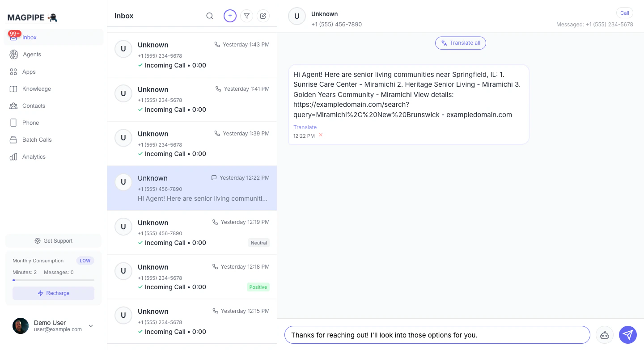The height and width of the screenshot is (350, 644).
Task: Click the contact avatar U in conversation header
Action: pyautogui.click(x=297, y=16)
